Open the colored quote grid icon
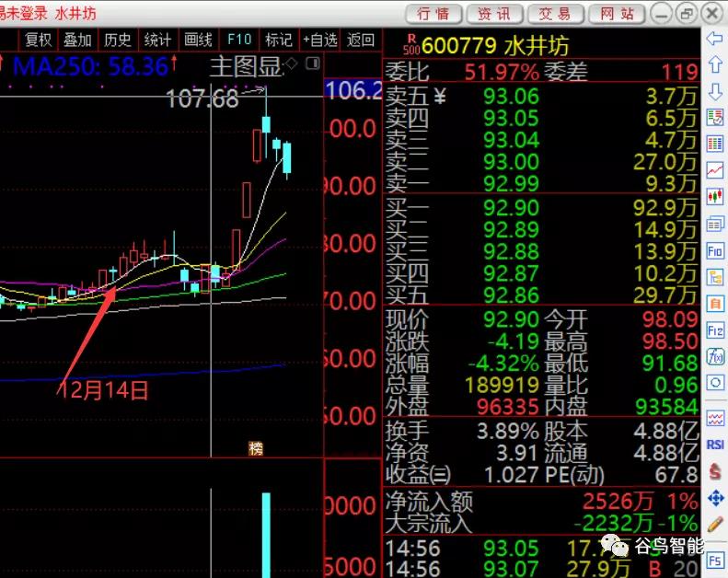 click(715, 144)
